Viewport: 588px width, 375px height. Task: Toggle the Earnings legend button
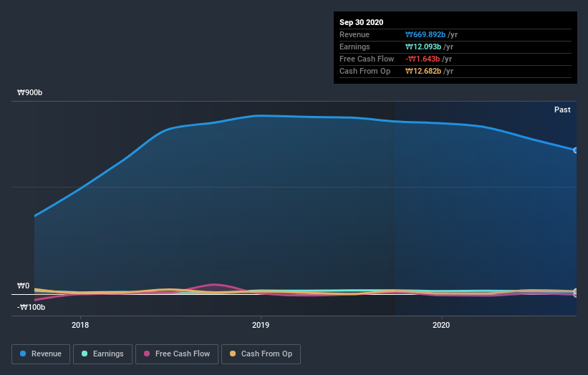click(102, 354)
